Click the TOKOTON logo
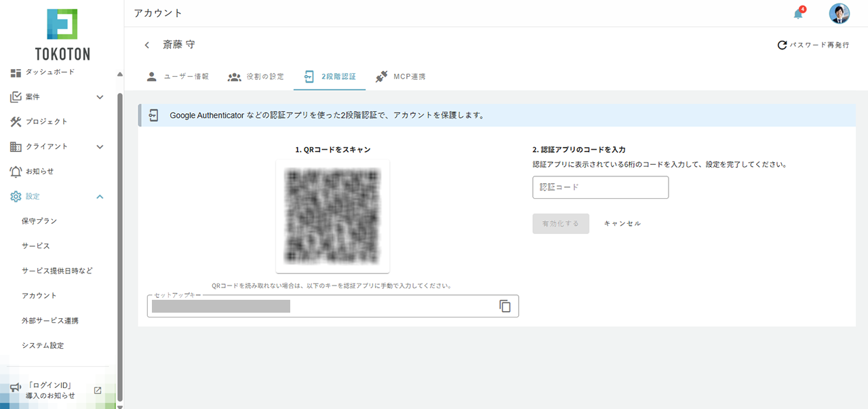 pos(62,35)
